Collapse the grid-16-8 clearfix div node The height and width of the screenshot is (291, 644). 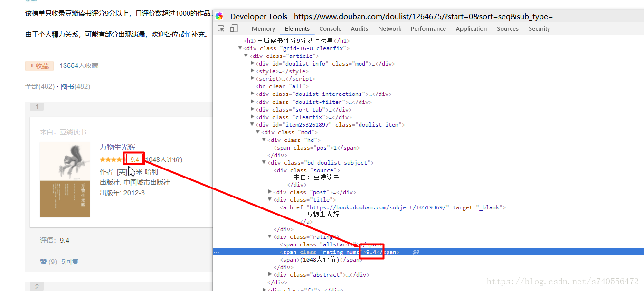pos(240,48)
